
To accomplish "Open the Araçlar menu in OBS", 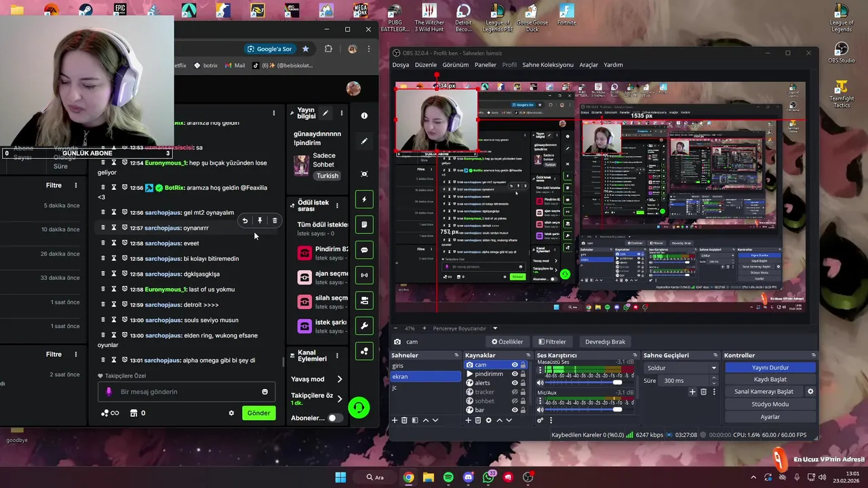I will coord(589,65).
